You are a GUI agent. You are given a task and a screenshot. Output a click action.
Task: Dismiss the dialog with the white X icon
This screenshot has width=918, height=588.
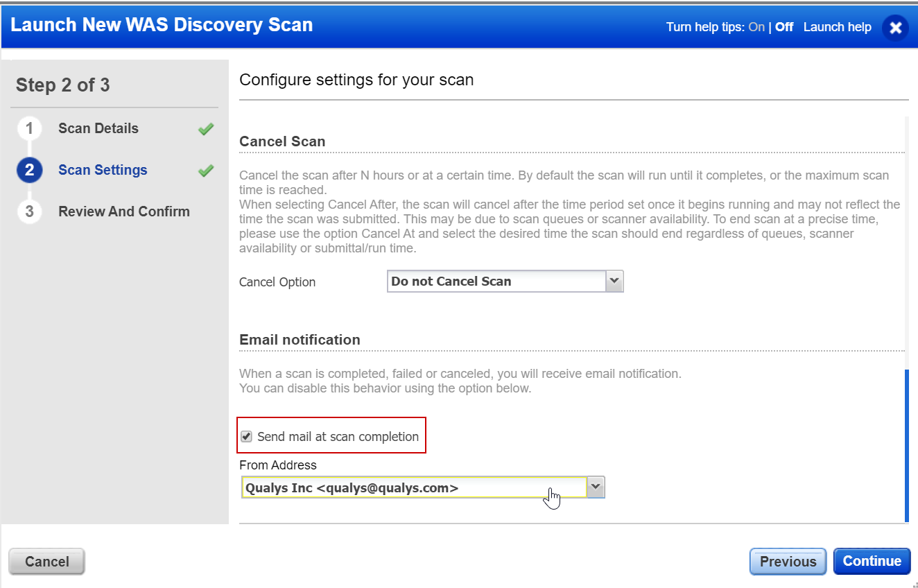895,28
